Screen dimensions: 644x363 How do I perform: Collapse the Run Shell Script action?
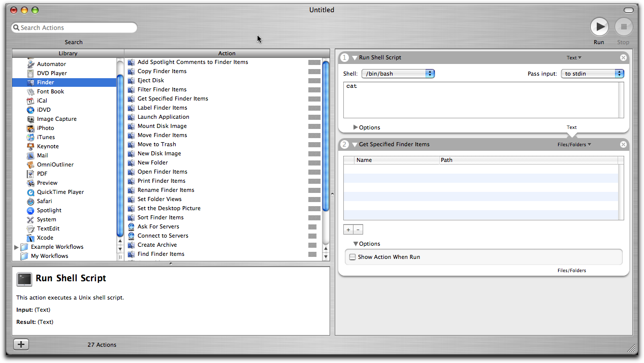coord(355,58)
